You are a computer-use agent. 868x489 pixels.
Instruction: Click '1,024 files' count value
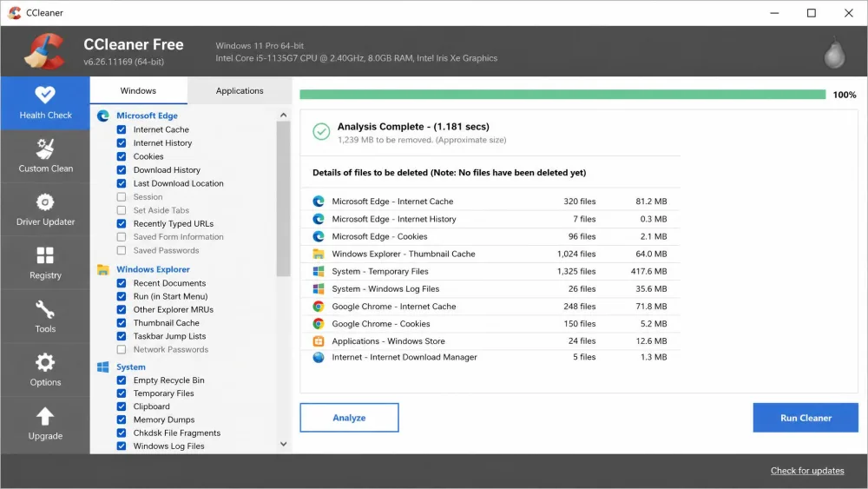576,254
